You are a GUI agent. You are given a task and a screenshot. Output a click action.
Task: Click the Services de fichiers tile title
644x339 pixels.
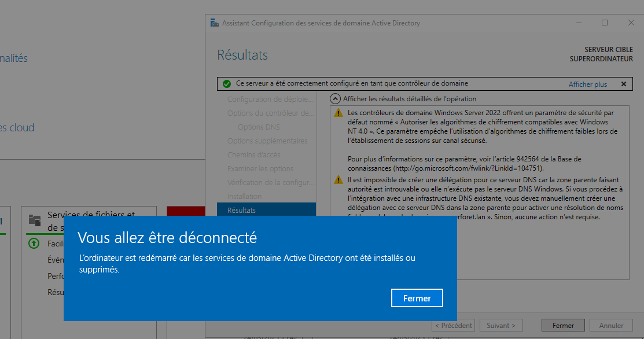pos(91,220)
